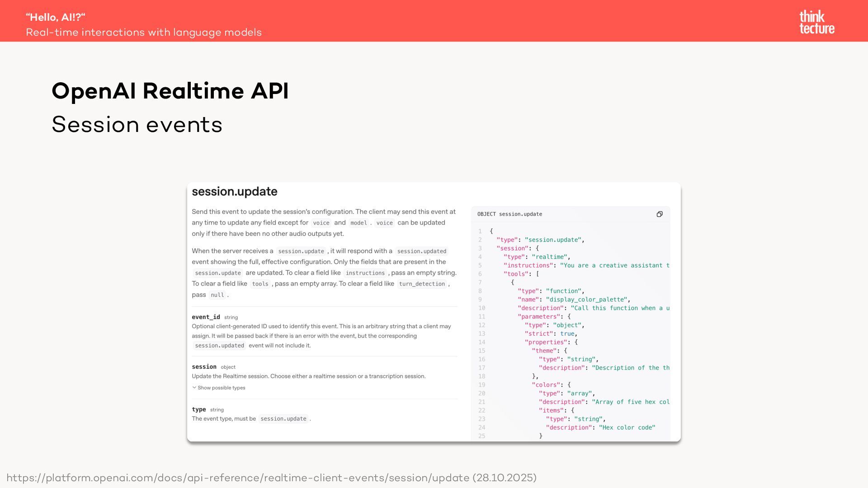Image resolution: width=868 pixels, height=488 pixels.
Task: Click line number 13 in code
Action: click(481, 334)
